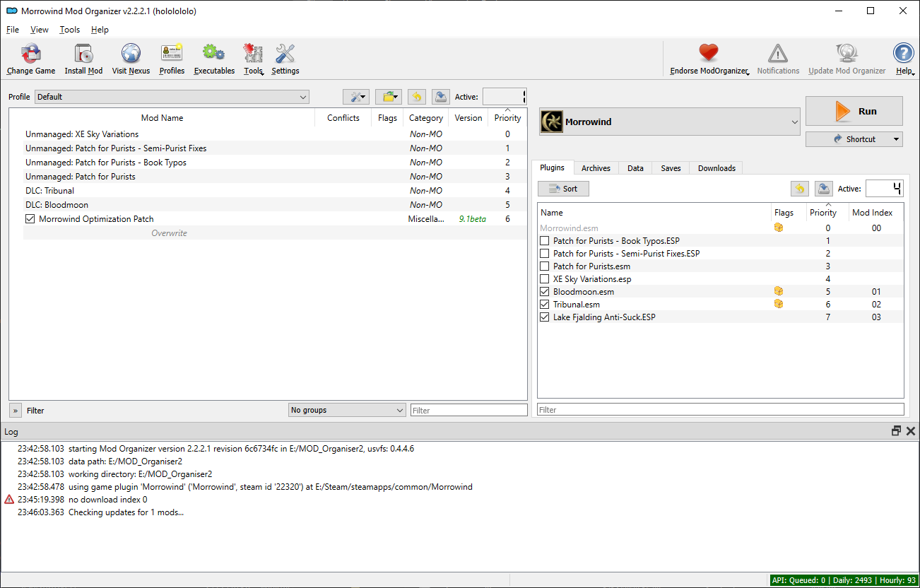Click the Update Mod Organizer icon
The image size is (920, 588).
(x=847, y=54)
